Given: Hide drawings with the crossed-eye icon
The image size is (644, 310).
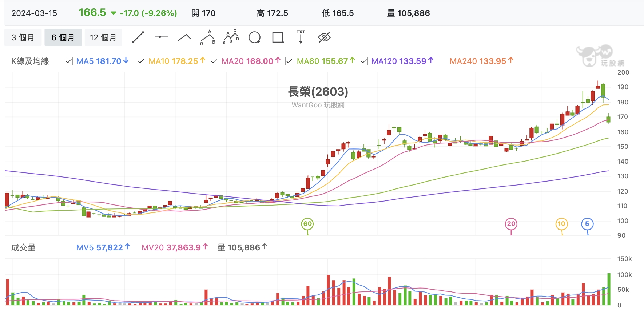Looking at the screenshot, I should tap(324, 37).
